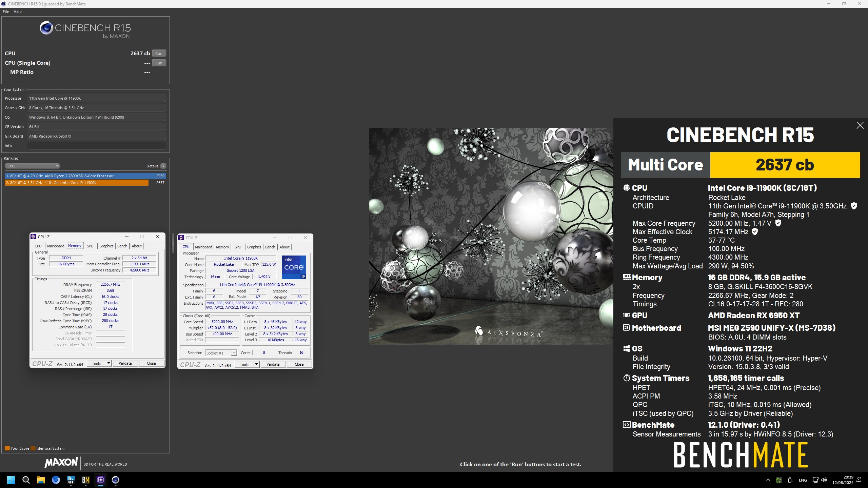Open Memory tab in right CPU-Z
This screenshot has height=488, width=868.
222,247
